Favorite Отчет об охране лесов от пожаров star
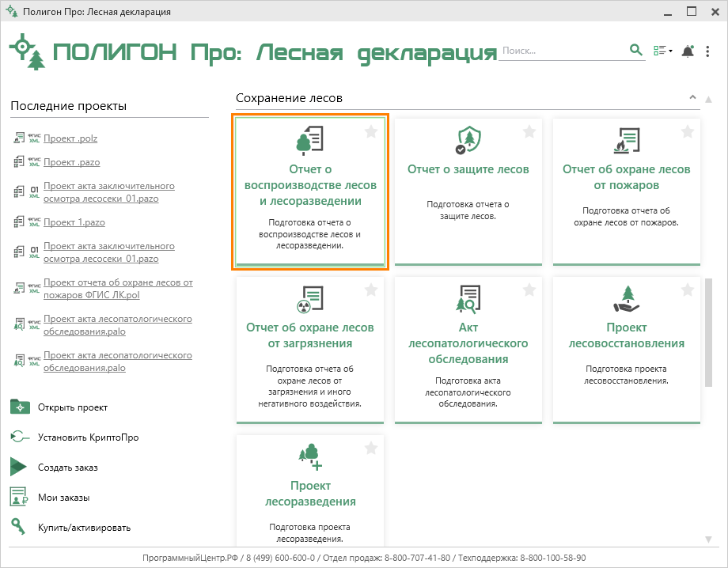This screenshot has height=568, width=728. pos(688,132)
